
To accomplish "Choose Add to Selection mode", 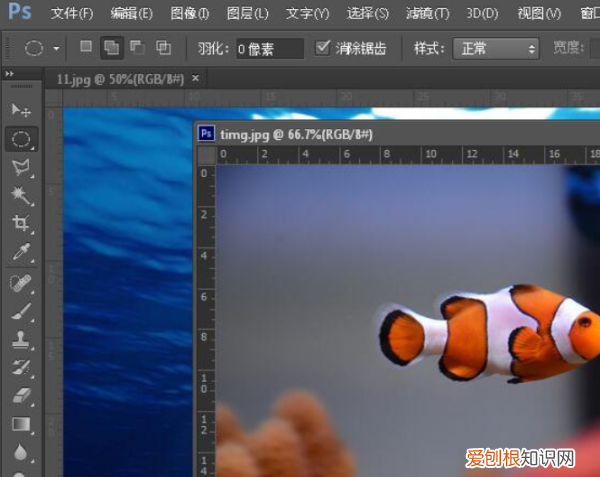I will point(112,48).
